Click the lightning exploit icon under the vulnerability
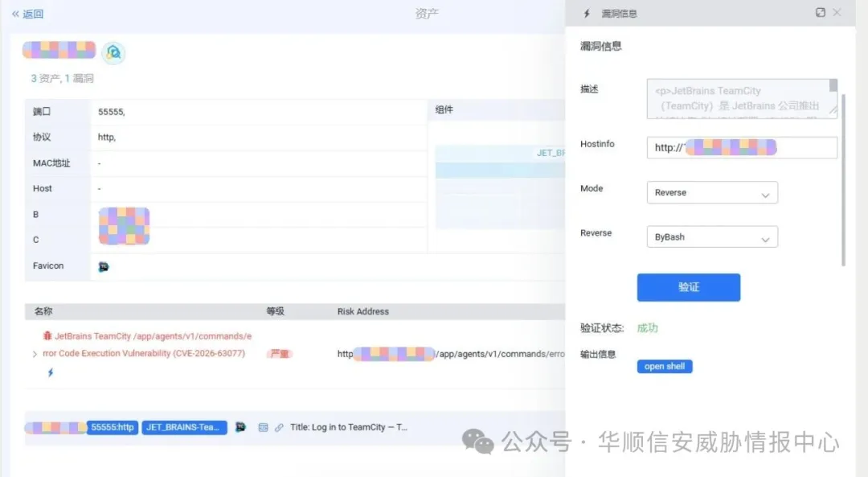This screenshot has width=868, height=477. click(51, 372)
